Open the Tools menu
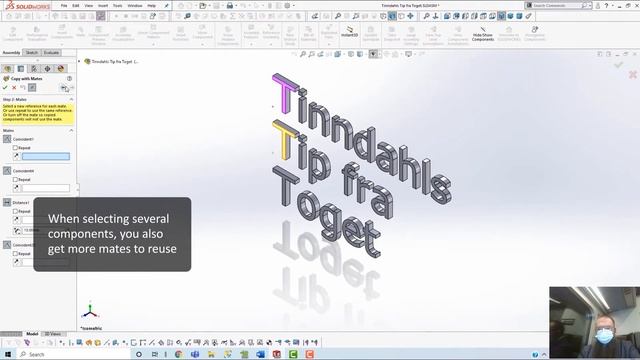The width and height of the screenshot is (640, 360). [x=118, y=6]
